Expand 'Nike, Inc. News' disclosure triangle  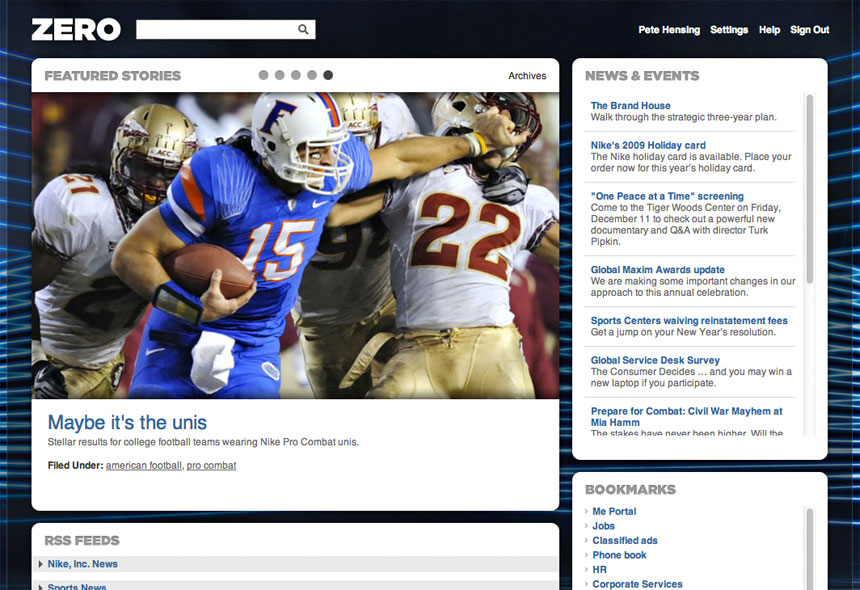coord(41,564)
